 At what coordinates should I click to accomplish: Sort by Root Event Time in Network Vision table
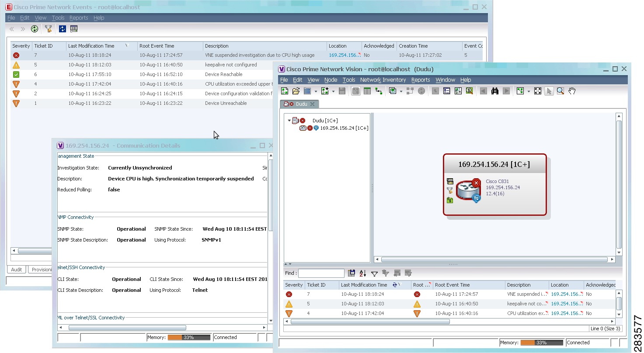[469, 285]
